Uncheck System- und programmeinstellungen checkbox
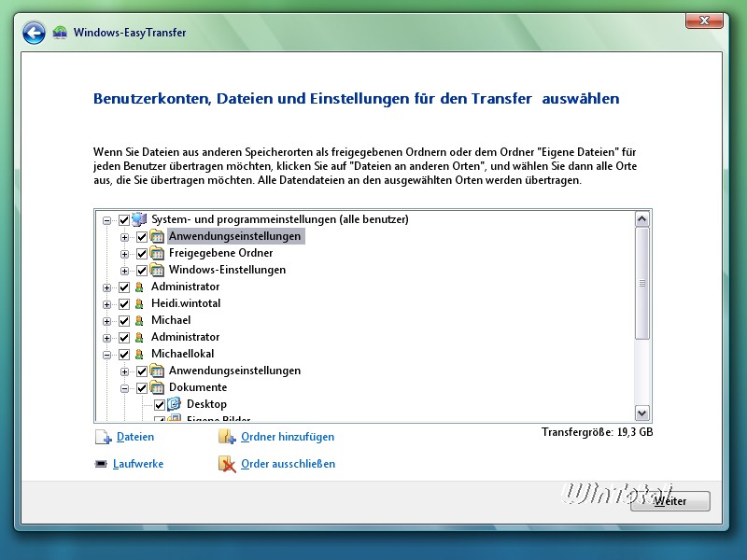This screenshot has height=560, width=747. (124, 220)
